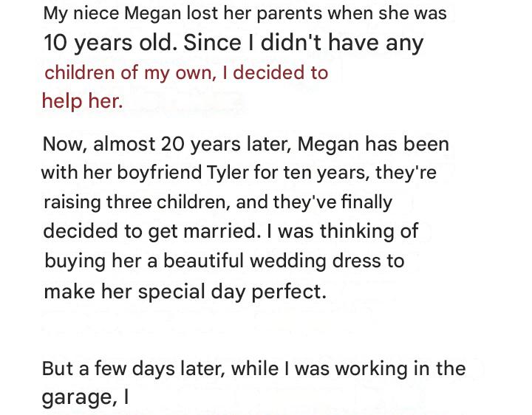Click the line 'make her special day perfect.'
The image size is (532, 415).
pos(185,292)
